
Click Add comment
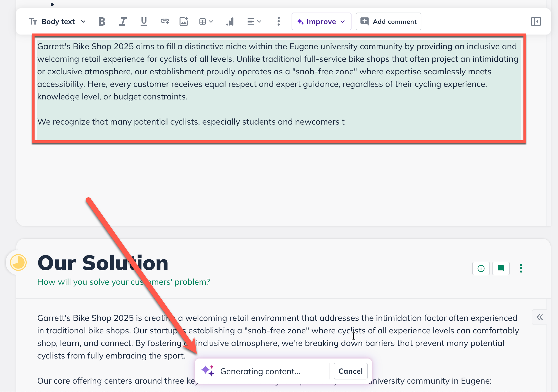pos(388,21)
